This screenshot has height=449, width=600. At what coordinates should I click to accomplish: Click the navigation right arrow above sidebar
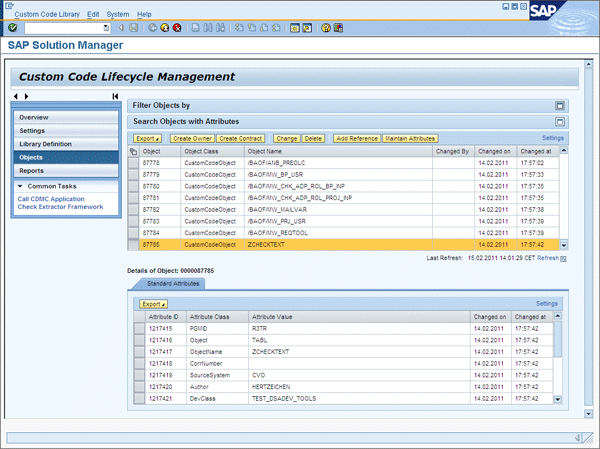[26, 96]
